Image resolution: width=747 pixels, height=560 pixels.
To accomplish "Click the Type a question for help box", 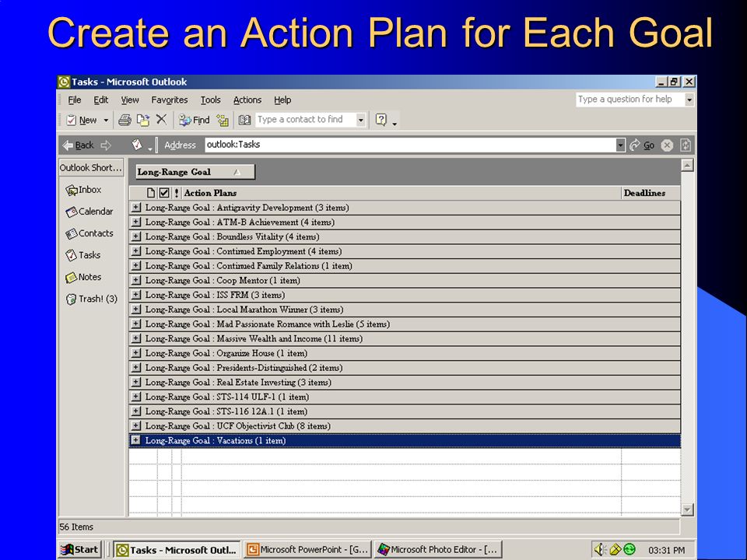I will 630,99.
